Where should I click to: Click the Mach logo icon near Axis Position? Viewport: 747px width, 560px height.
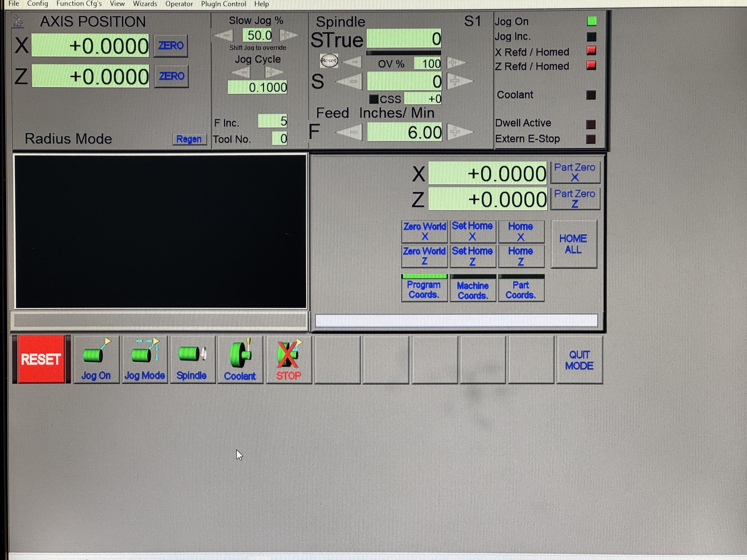[18, 21]
